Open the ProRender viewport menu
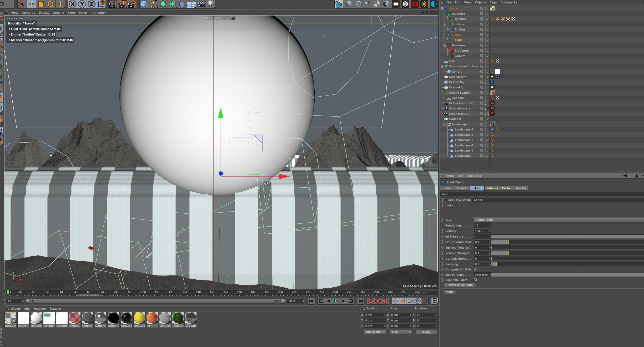 point(98,13)
